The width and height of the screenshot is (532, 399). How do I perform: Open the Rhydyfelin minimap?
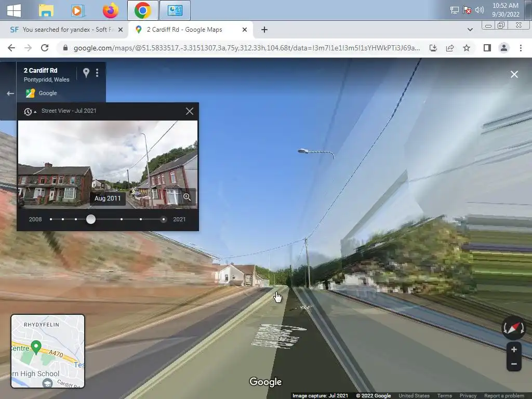pos(48,351)
